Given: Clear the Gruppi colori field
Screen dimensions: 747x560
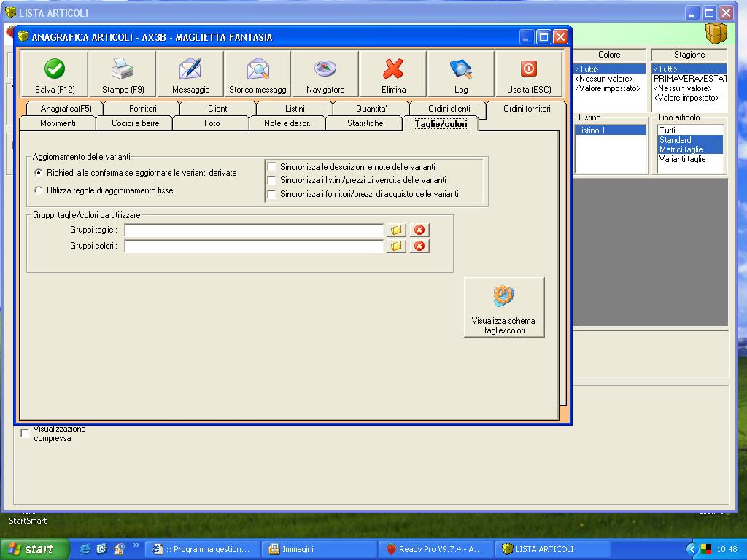Looking at the screenshot, I should pos(419,246).
